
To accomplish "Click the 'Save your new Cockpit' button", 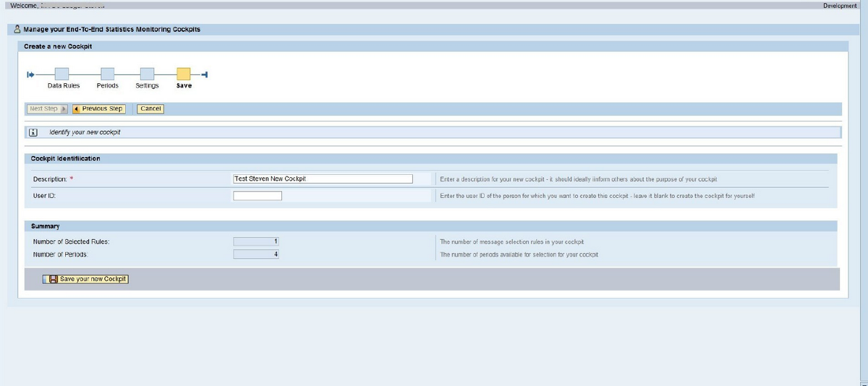I will (x=88, y=279).
